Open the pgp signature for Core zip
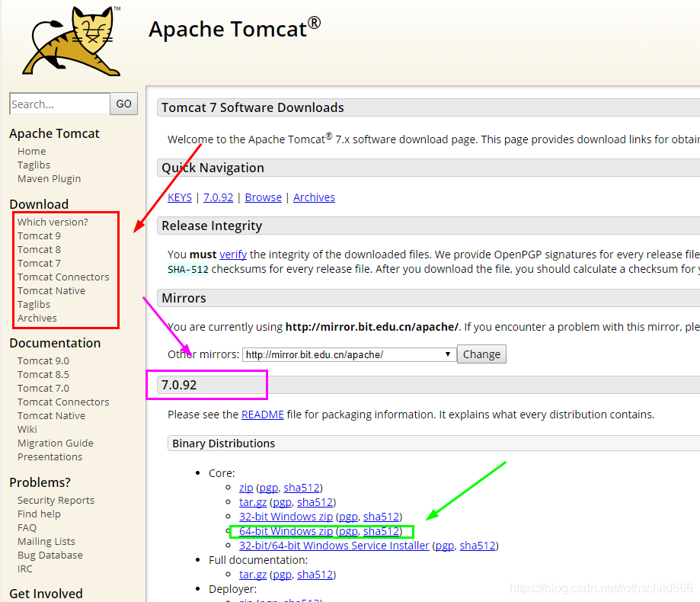The width and height of the screenshot is (700, 602). pos(269,488)
